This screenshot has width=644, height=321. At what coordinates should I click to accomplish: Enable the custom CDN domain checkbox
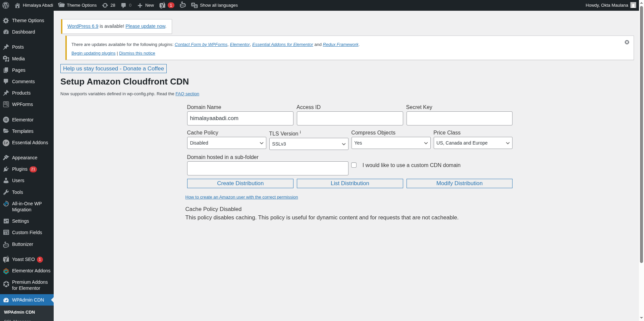[354, 165]
